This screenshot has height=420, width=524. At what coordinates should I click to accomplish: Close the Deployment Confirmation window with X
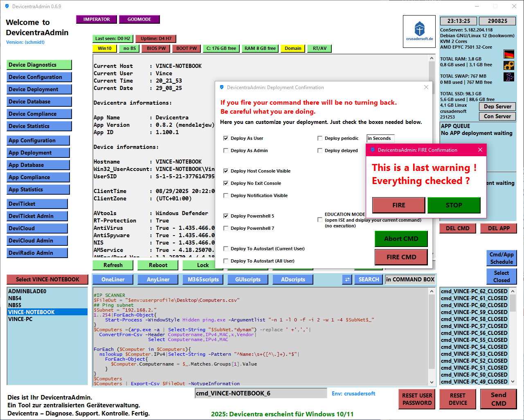point(426,88)
